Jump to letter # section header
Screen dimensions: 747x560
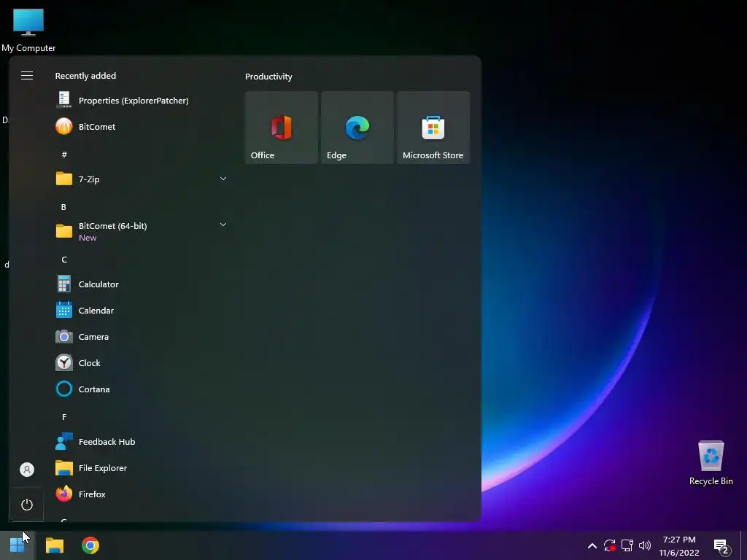[64, 155]
